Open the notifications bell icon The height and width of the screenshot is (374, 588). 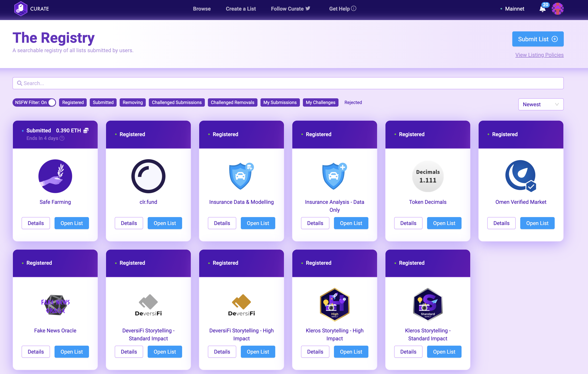tap(542, 9)
